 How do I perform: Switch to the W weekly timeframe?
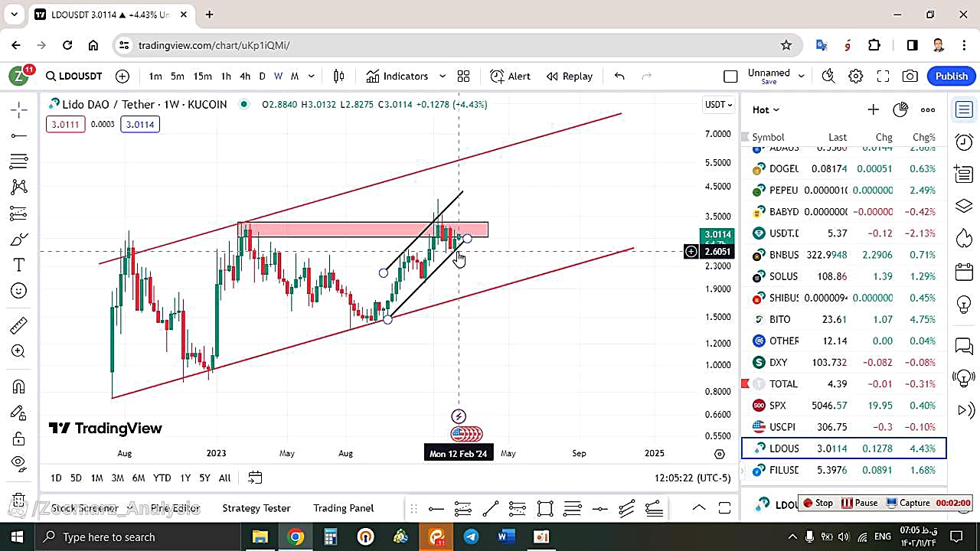tap(278, 76)
